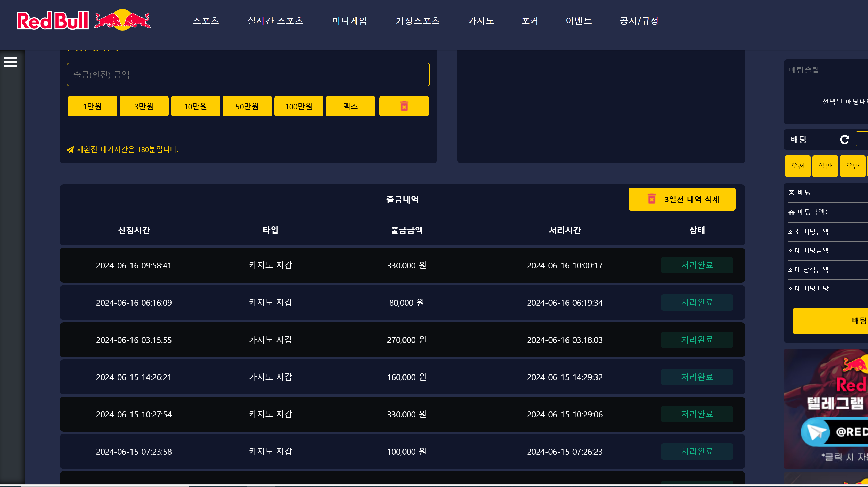The height and width of the screenshot is (487, 868).
Task: Click the betting slip refresh icon
Action: pos(844,139)
